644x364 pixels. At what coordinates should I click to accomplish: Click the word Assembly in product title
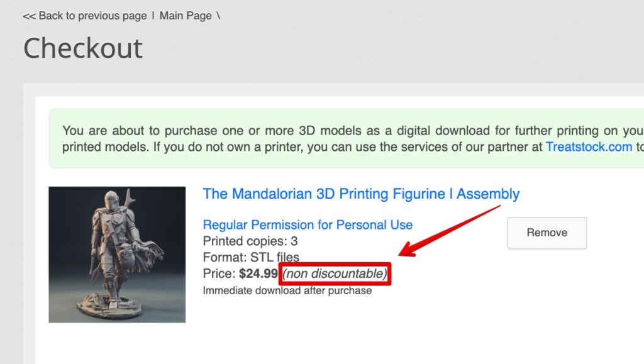click(488, 194)
